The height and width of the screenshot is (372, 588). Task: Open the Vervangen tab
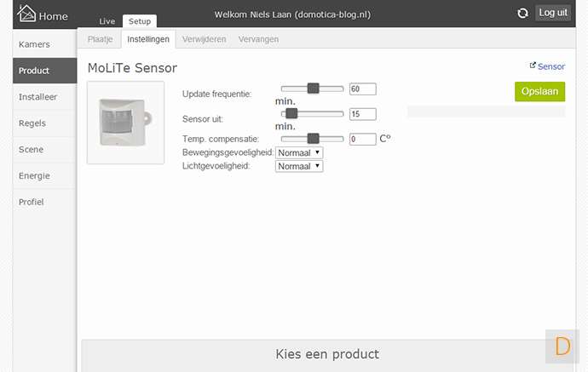click(x=258, y=39)
